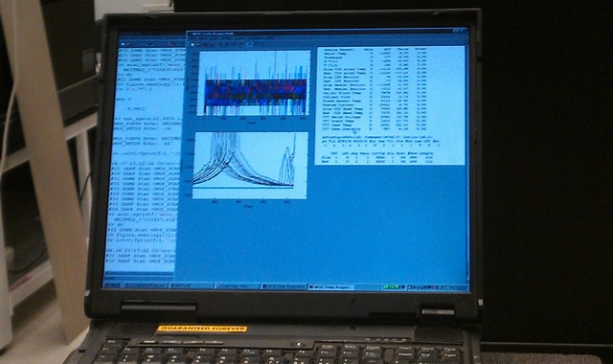
Task: Open the third taskbar window button
Action: click(x=192, y=285)
